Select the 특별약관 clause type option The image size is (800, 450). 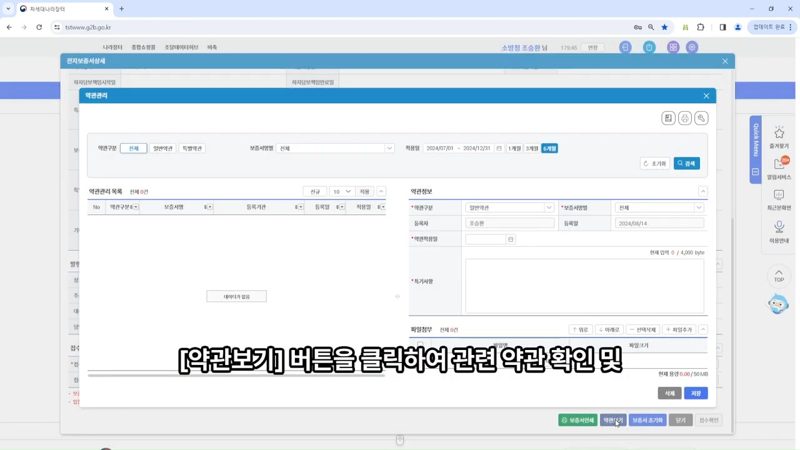tap(192, 148)
